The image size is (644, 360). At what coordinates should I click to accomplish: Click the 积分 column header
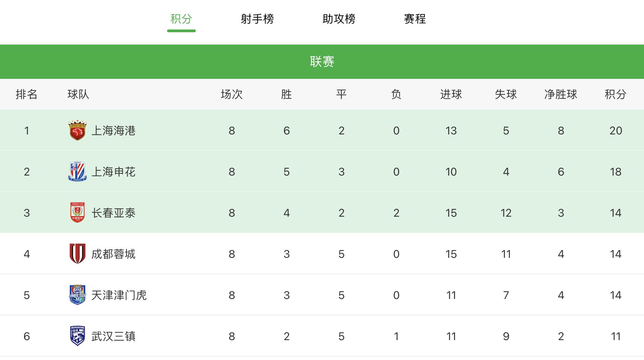pos(616,94)
